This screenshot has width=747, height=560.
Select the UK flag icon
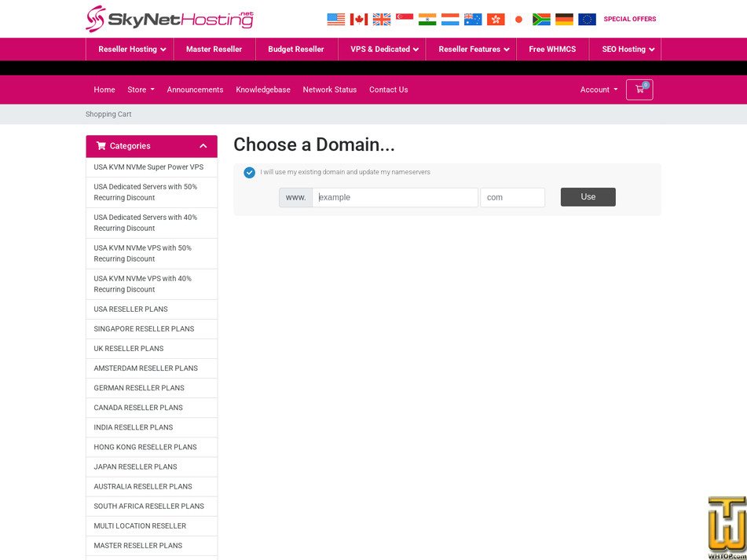(382, 19)
